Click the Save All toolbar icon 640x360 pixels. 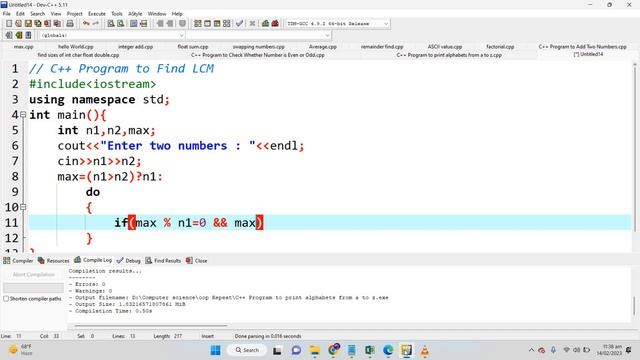(38, 24)
